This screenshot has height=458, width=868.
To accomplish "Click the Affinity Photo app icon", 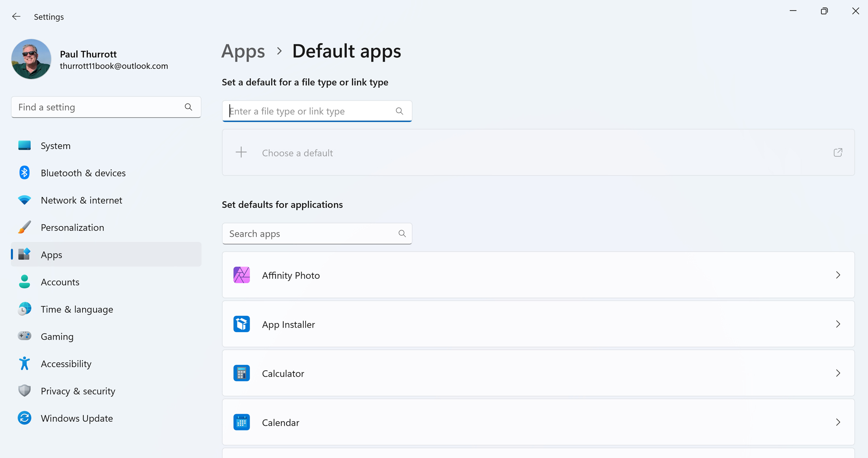I will [241, 275].
